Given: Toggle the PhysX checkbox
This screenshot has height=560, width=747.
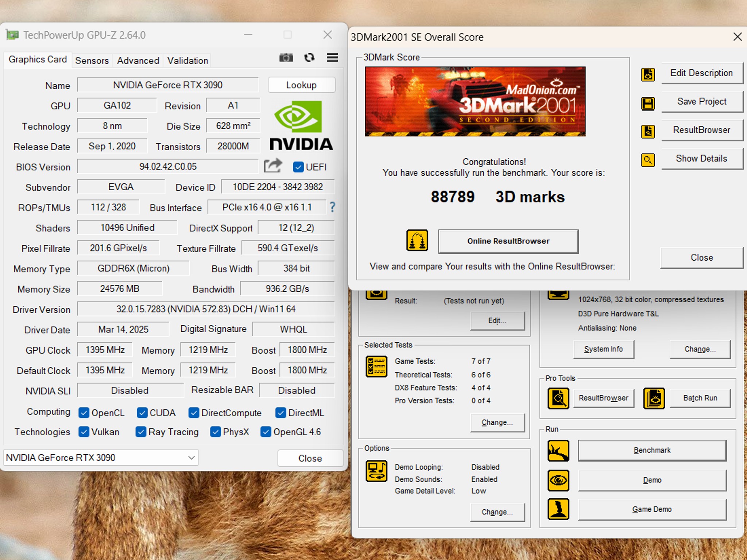Looking at the screenshot, I should 216,432.
